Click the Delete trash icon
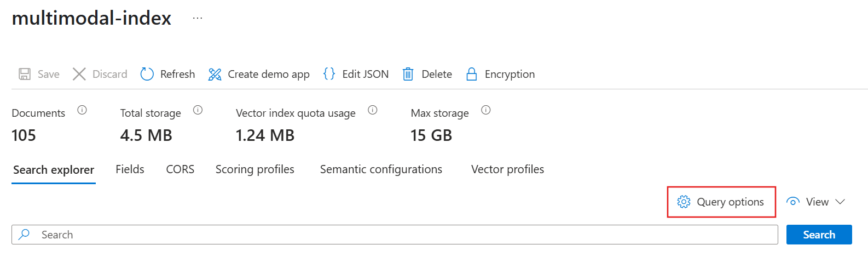Screen dimensions: 868x262 (x=408, y=74)
